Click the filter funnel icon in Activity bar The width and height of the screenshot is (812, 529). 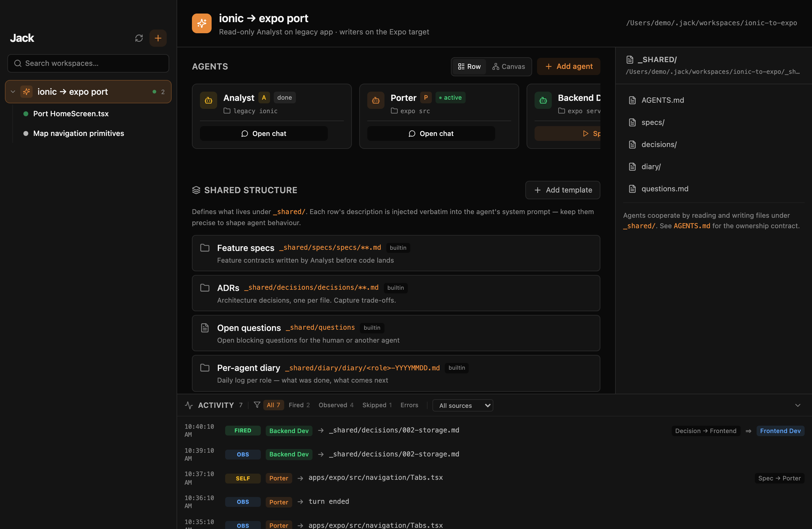point(257,405)
